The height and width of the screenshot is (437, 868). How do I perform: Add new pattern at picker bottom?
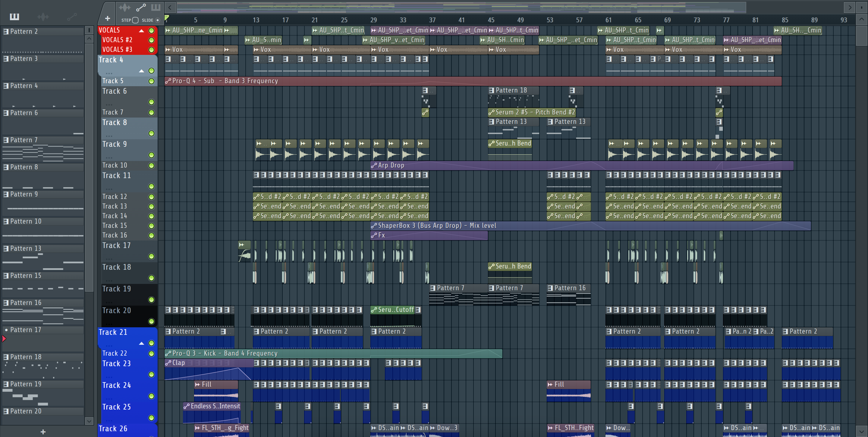pyautogui.click(x=43, y=432)
